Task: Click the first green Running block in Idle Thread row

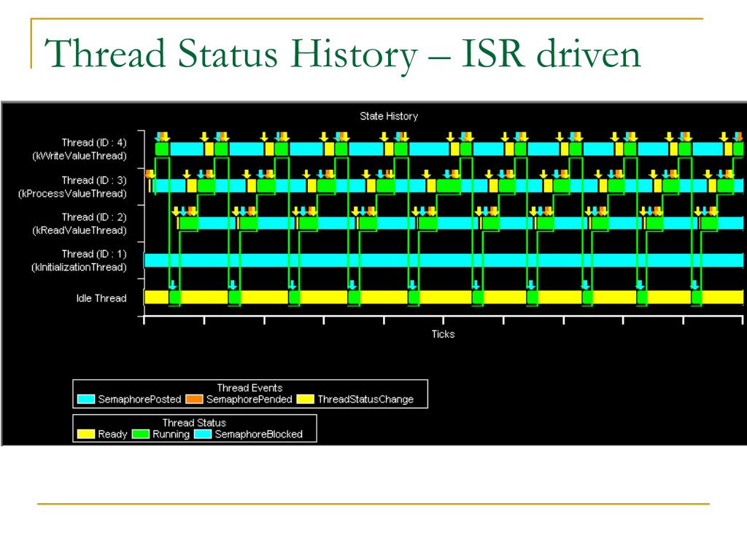Action: point(175,297)
